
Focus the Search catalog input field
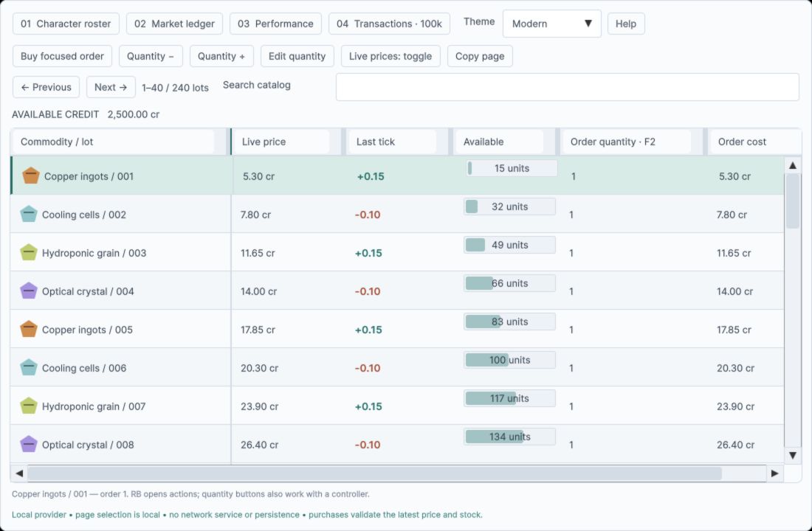[568, 87]
